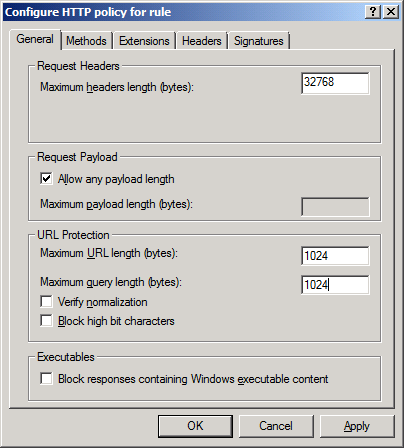This screenshot has height=448, width=404.
Task: Open the Extensions tab
Action: coord(144,41)
